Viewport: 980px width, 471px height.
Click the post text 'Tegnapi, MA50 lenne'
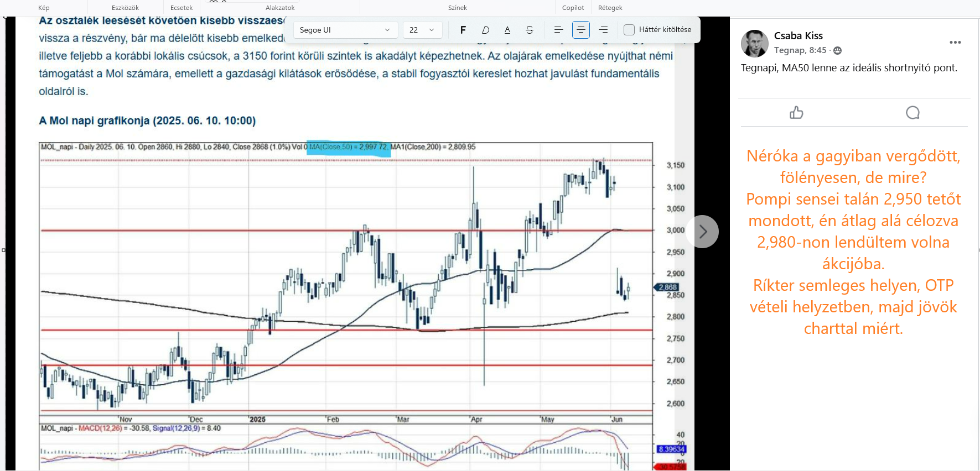(849, 68)
